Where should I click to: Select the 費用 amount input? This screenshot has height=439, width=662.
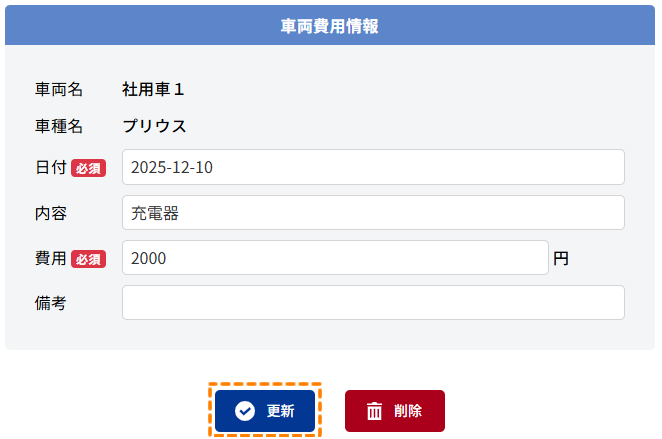(x=335, y=257)
